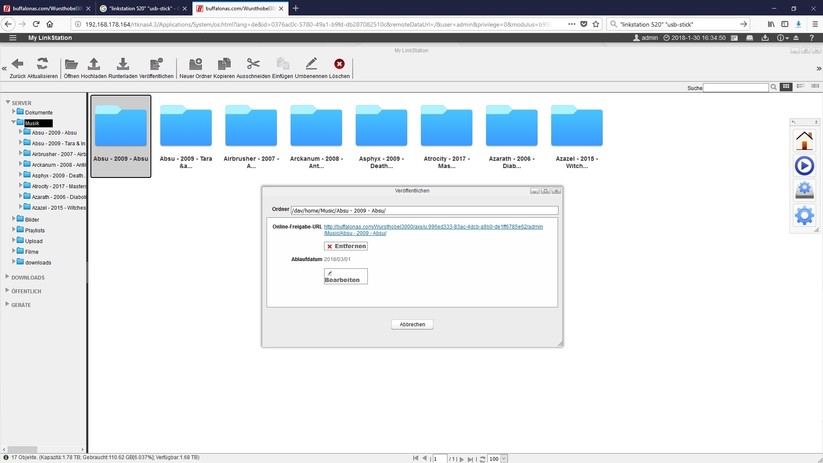Open the blue play media widget
The width and height of the screenshot is (823, 463).
[x=804, y=166]
